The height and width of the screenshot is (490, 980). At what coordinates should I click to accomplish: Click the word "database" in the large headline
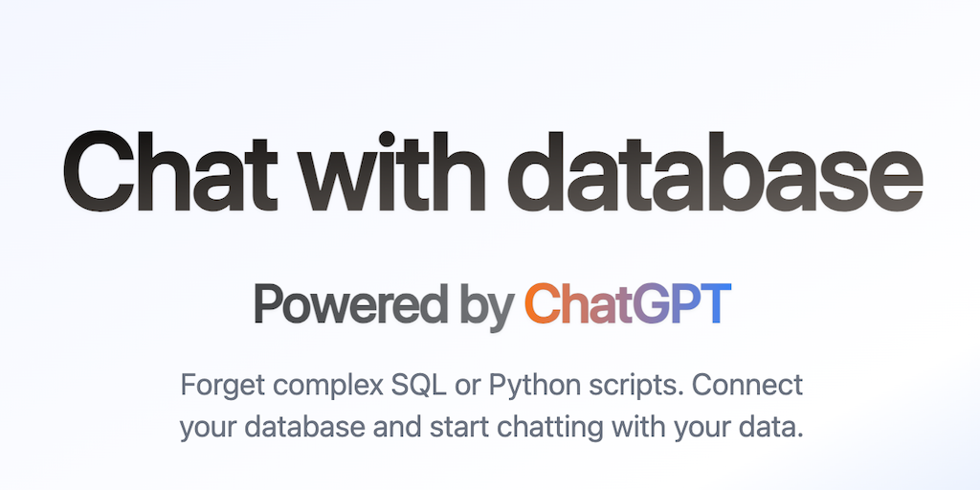(714, 174)
